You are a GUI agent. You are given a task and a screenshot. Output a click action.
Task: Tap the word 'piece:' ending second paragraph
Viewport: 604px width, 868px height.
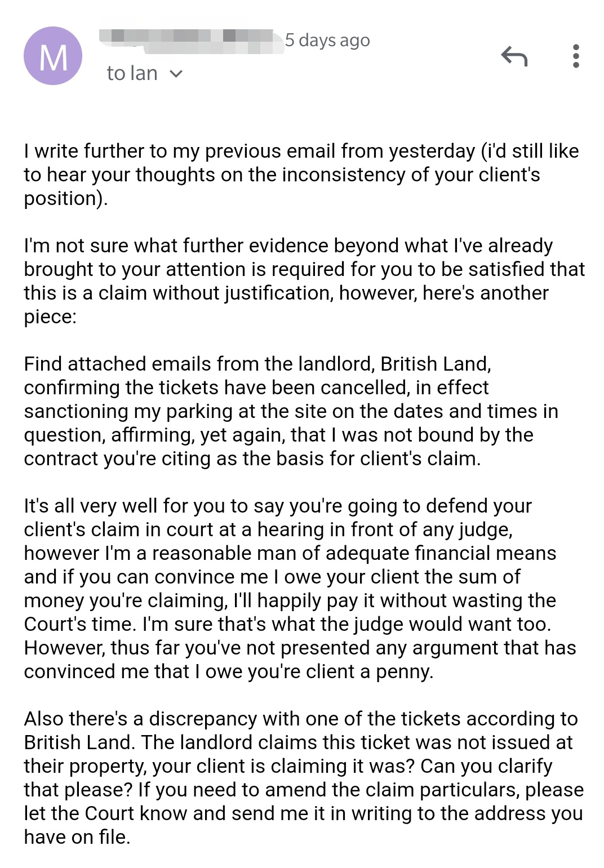tap(50, 317)
